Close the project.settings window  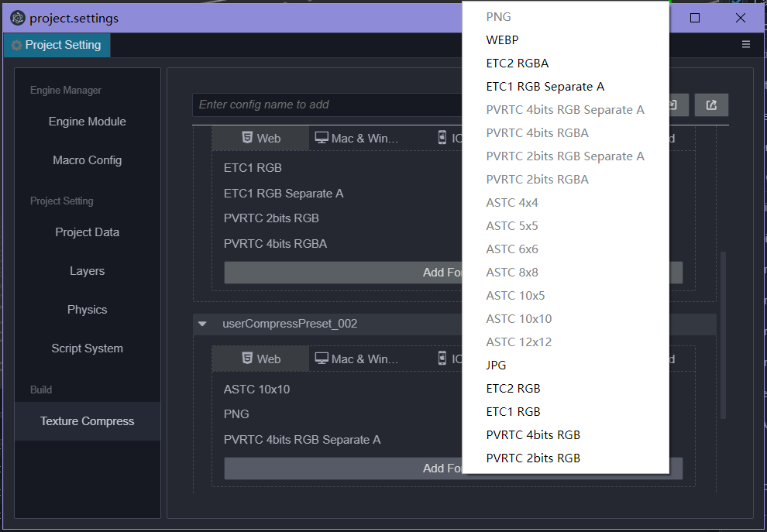point(740,18)
